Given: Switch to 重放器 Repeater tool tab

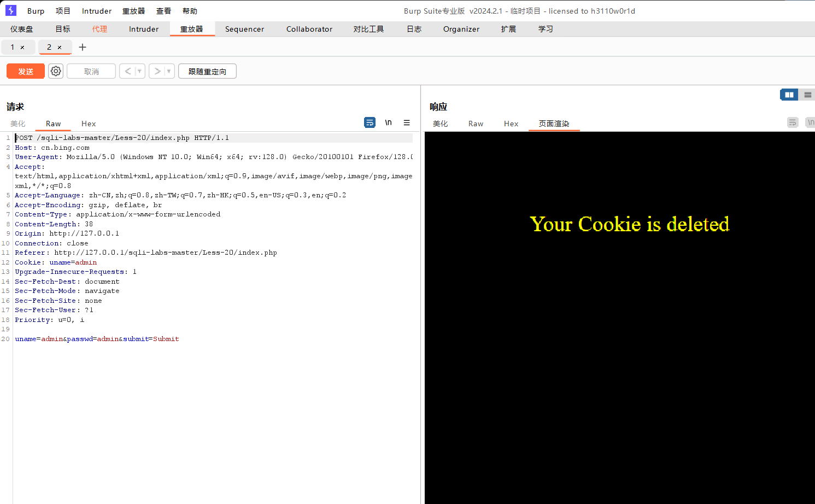Looking at the screenshot, I should (x=192, y=29).
